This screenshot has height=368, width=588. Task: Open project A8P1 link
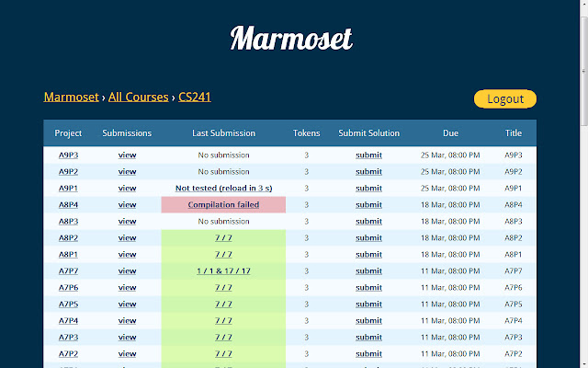click(68, 254)
